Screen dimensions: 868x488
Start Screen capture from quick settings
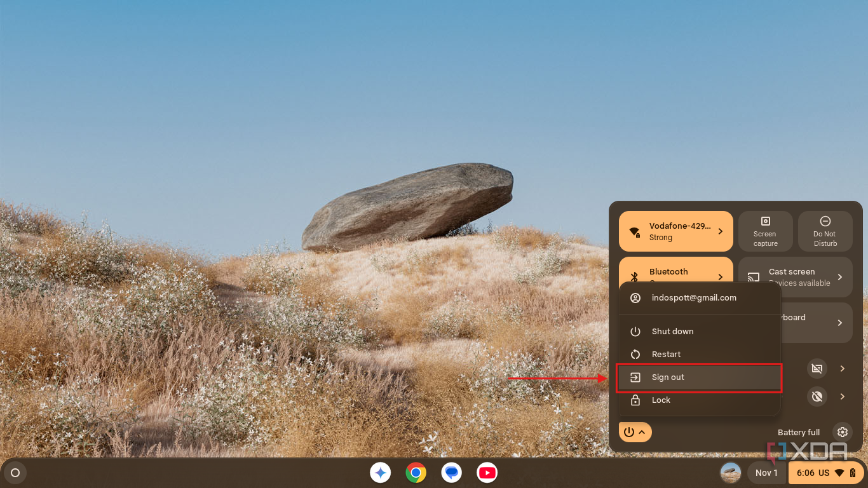(766, 231)
